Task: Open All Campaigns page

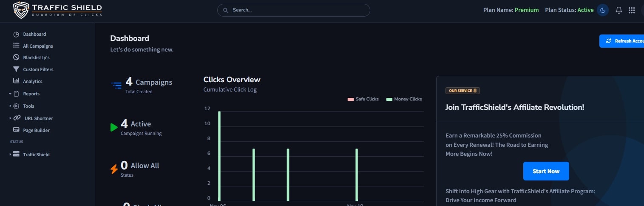Action: point(38,46)
